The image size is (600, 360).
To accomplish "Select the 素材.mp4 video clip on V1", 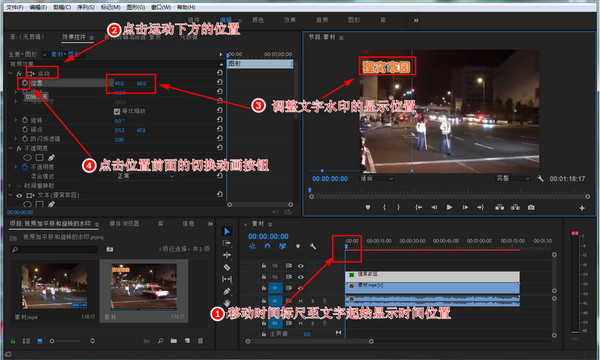I will (432, 287).
